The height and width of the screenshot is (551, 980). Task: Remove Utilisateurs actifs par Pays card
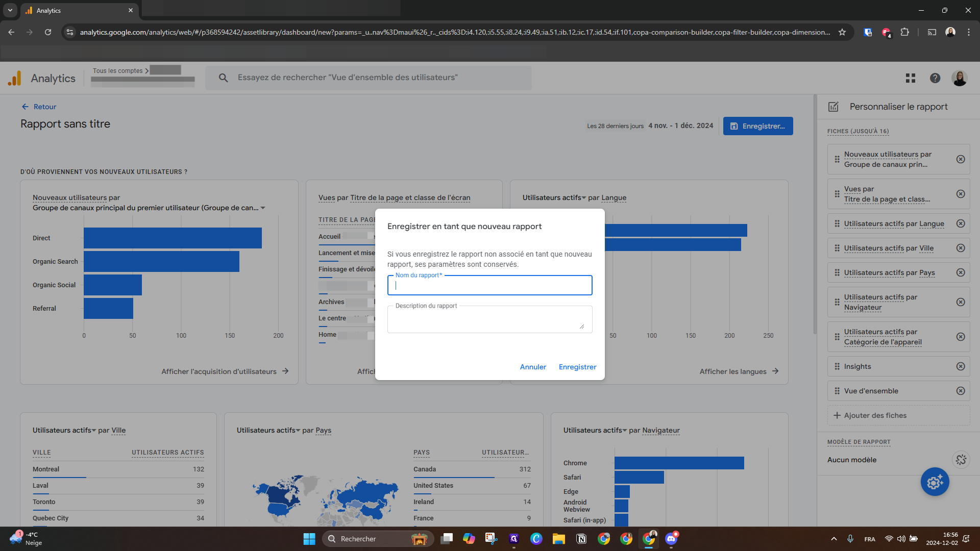coord(961,272)
